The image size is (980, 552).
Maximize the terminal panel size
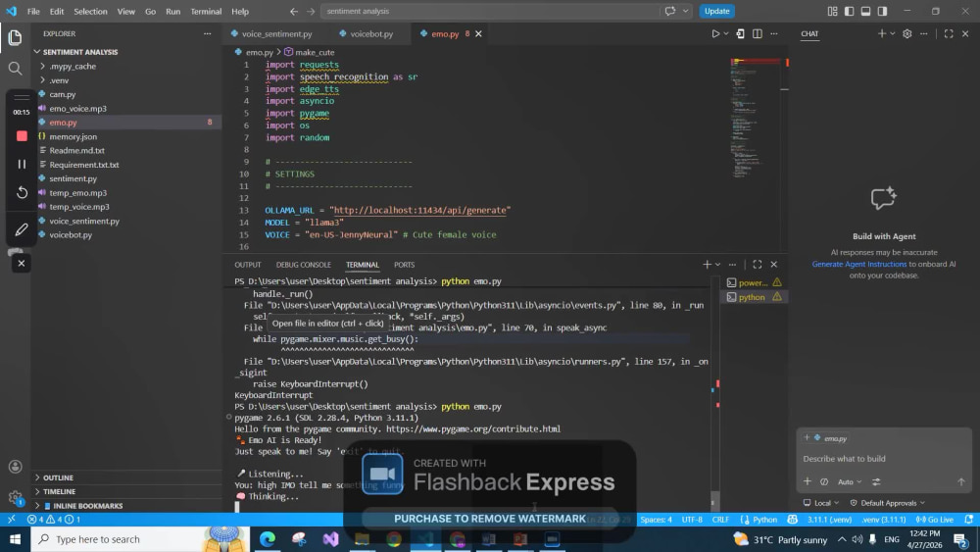click(757, 265)
